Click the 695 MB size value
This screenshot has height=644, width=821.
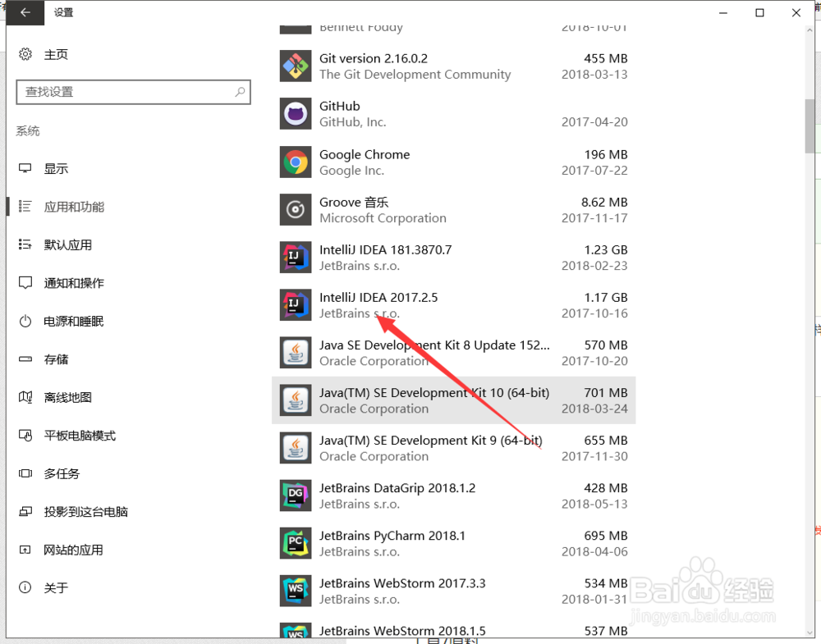coord(606,536)
